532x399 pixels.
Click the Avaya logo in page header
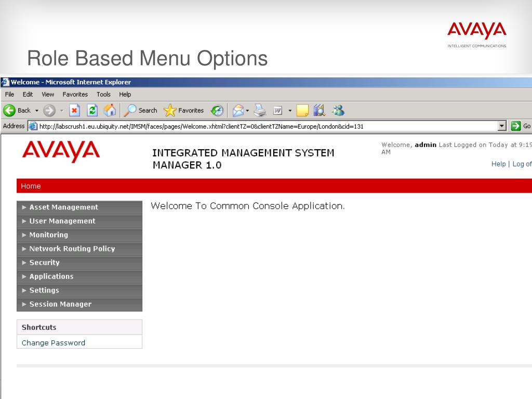[61, 151]
